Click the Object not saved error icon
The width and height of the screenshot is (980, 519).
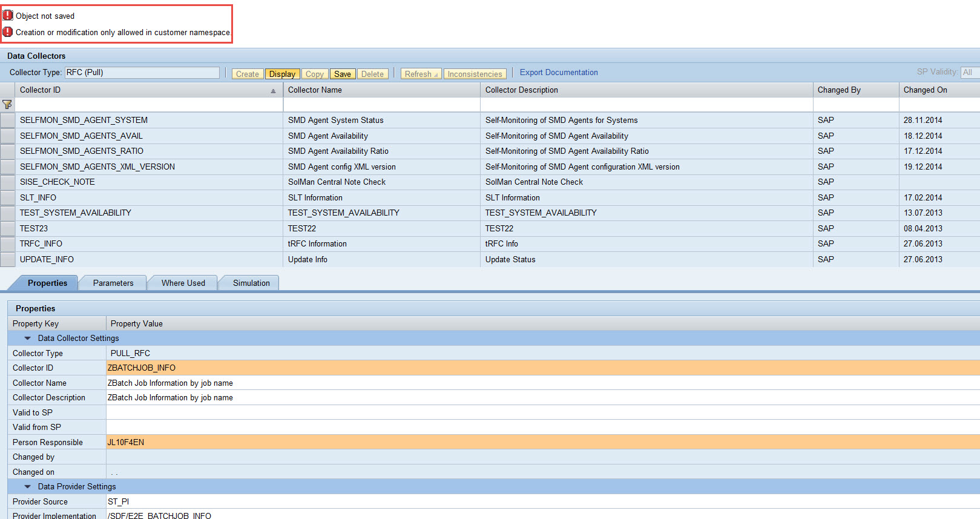8,16
